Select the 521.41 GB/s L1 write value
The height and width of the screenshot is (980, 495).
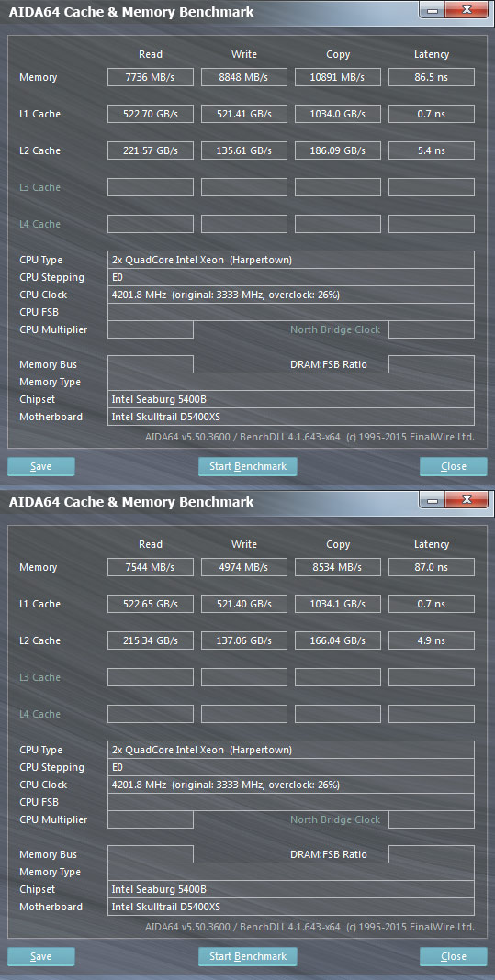(x=244, y=114)
